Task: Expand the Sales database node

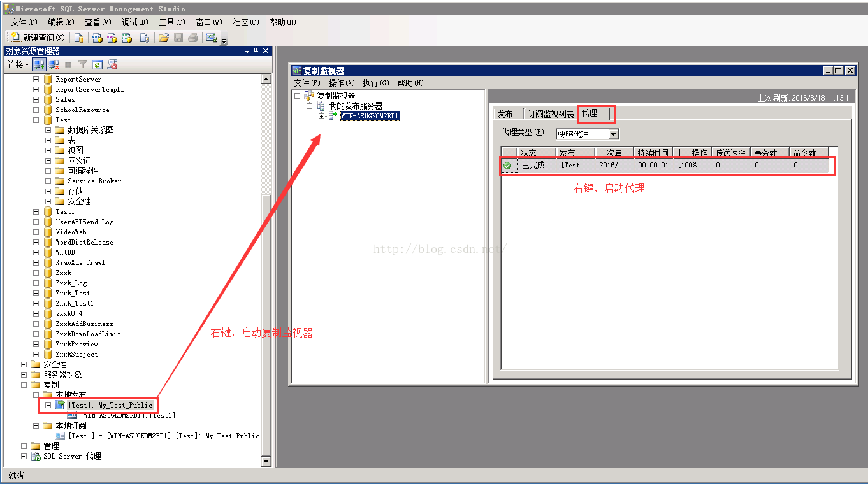Action: (36, 99)
